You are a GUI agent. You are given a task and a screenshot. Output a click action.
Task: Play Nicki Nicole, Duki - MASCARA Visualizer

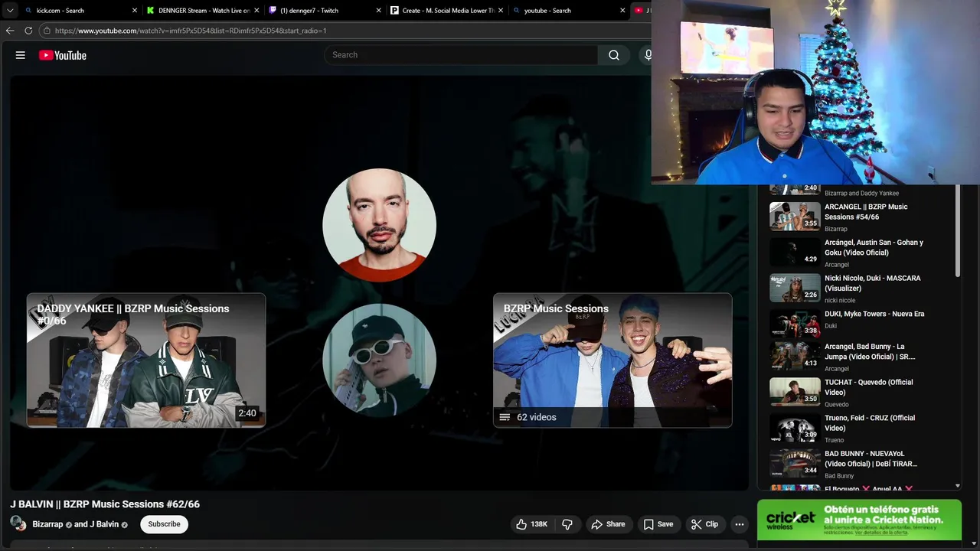872,283
